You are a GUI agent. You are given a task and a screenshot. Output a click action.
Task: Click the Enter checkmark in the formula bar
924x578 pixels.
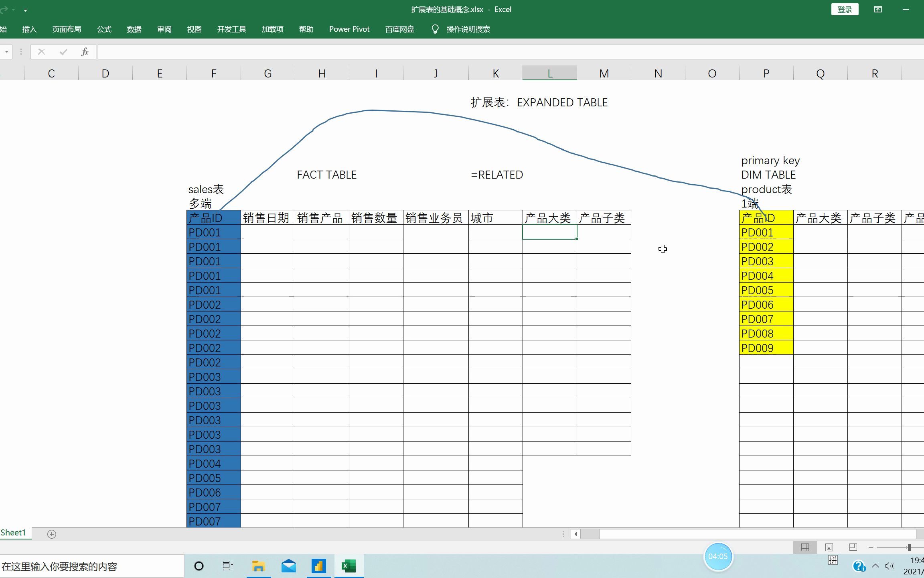63,52
